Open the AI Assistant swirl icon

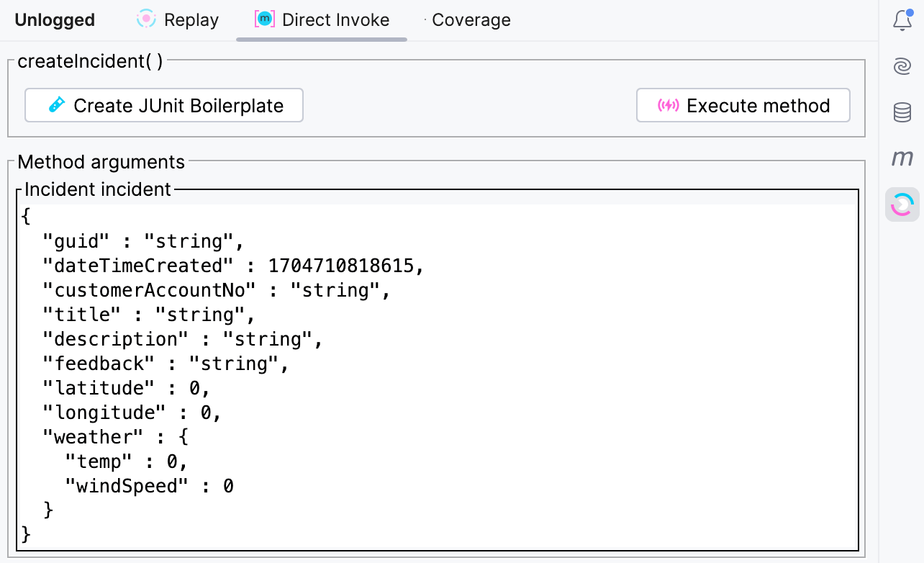tap(902, 66)
